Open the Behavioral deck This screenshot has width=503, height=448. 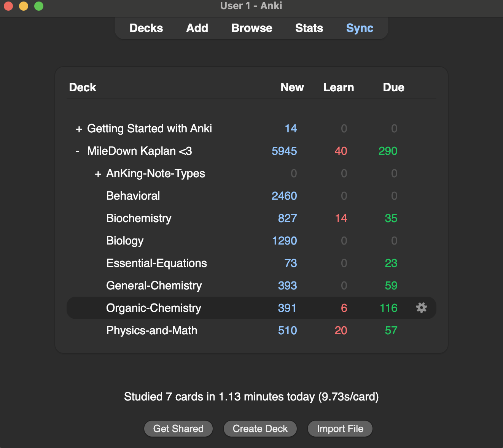point(133,196)
